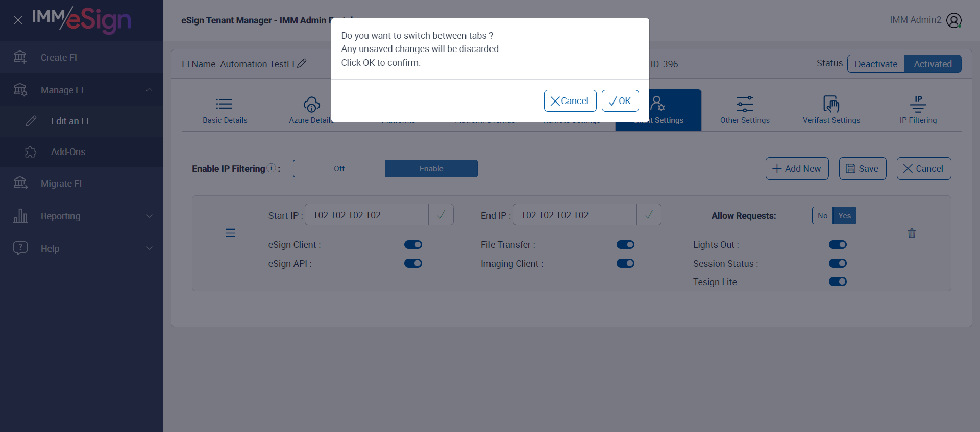Click the Add New button
980x432 pixels.
(797, 168)
